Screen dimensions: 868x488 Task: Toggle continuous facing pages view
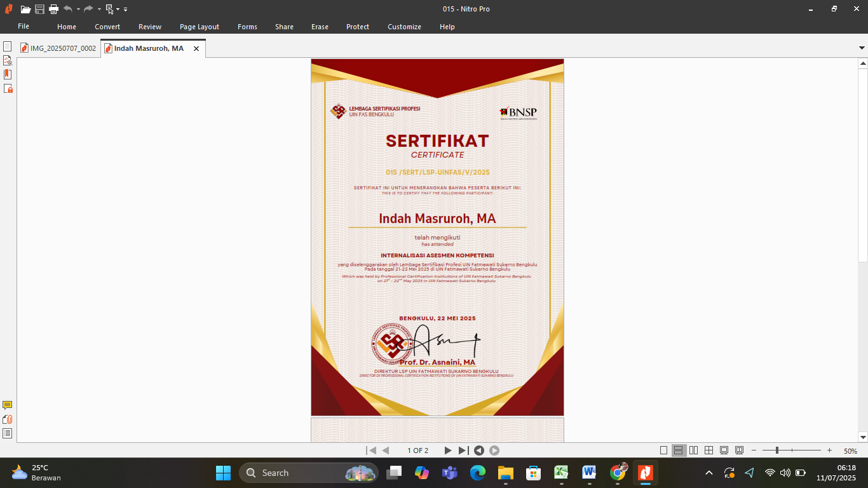coord(709,451)
